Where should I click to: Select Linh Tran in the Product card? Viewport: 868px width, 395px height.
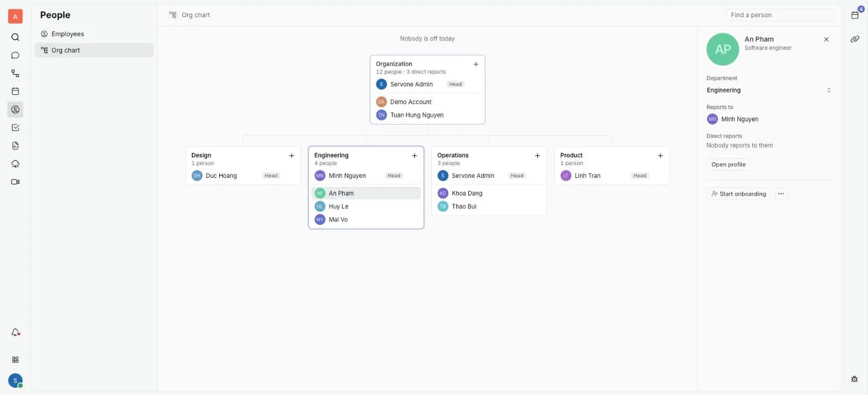pos(612,176)
